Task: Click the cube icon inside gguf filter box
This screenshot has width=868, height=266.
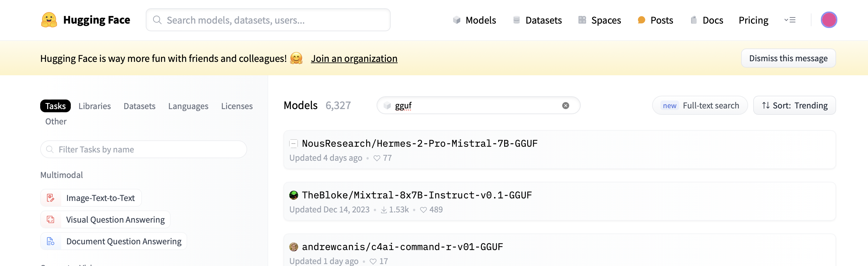Action: 387,106
